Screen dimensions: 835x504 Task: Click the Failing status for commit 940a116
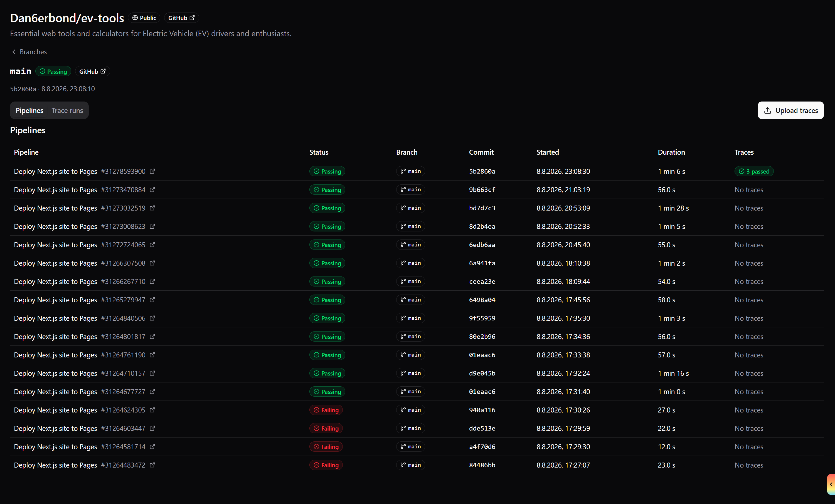tap(326, 410)
